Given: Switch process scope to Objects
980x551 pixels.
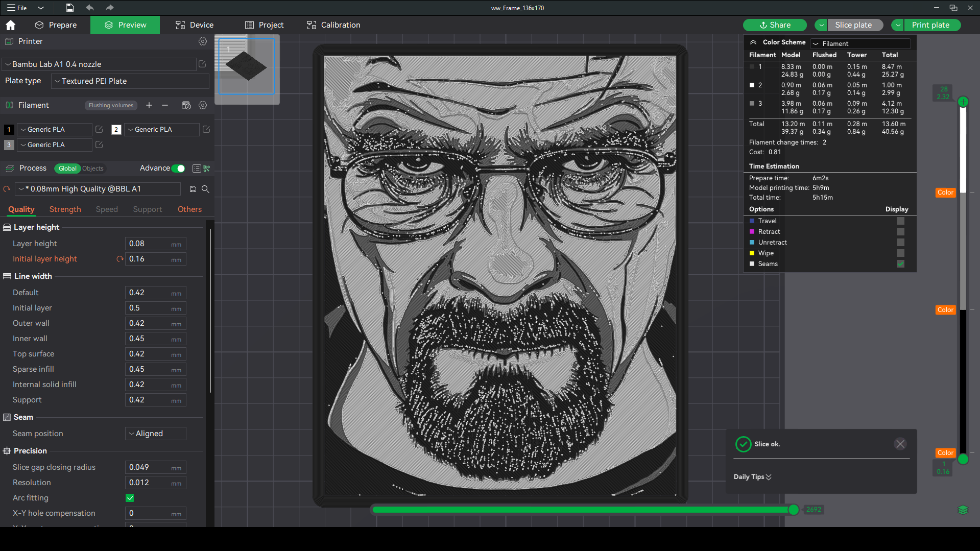Looking at the screenshot, I should [93, 169].
